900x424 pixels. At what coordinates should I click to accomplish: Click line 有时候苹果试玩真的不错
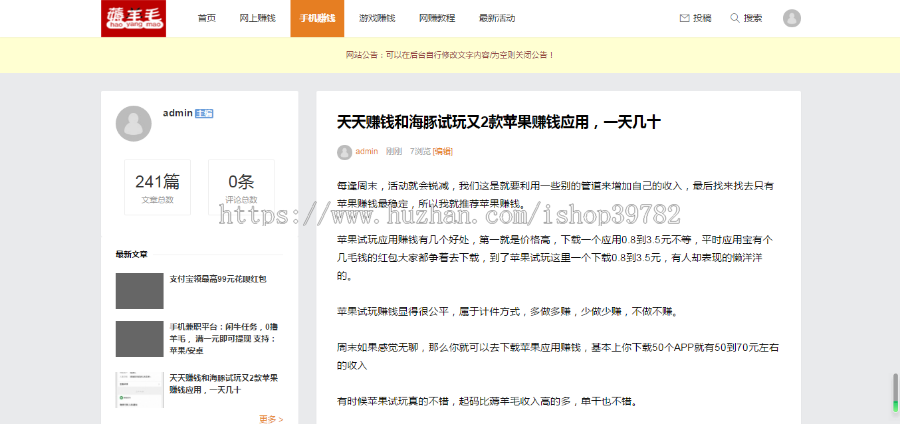488,402
